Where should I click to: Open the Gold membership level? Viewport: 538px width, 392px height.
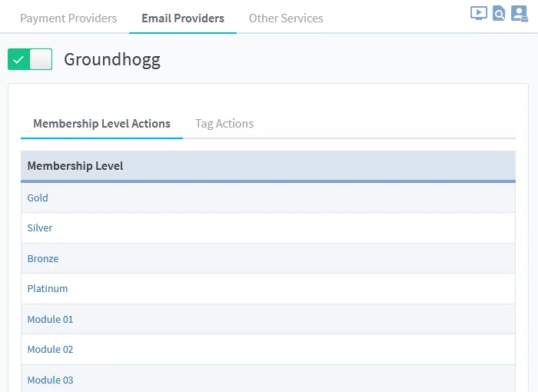click(38, 198)
